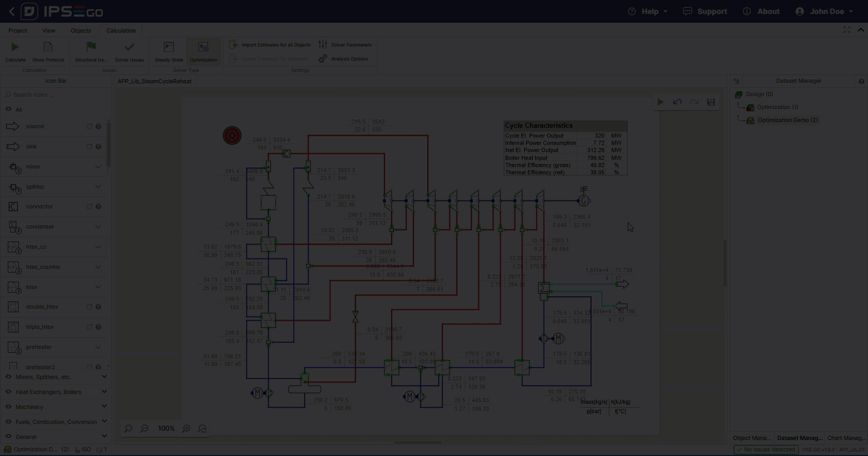The width and height of the screenshot is (868, 456).
Task: Expand Heat Exchangers, Boilers category
Action: coord(104,392)
